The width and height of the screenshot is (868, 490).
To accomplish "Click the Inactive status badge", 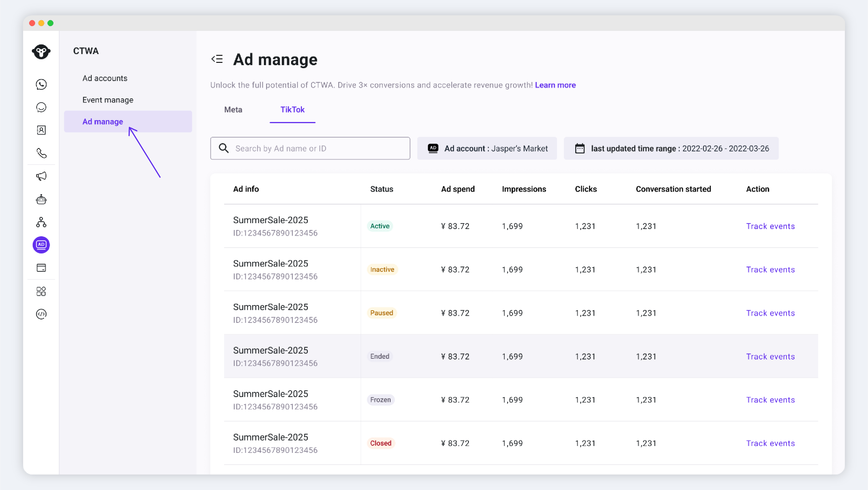I will (382, 270).
